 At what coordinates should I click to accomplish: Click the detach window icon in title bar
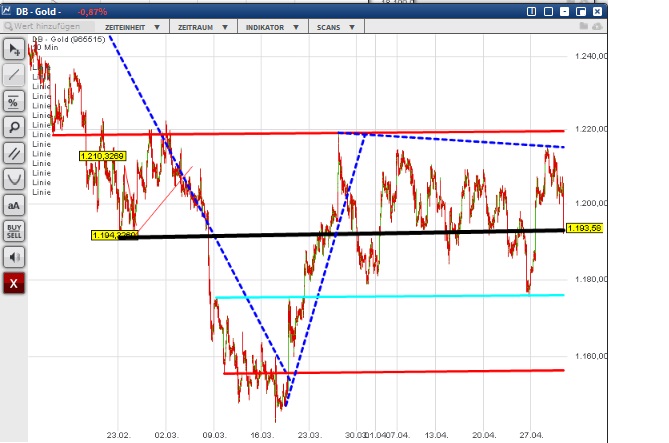[x=581, y=12]
